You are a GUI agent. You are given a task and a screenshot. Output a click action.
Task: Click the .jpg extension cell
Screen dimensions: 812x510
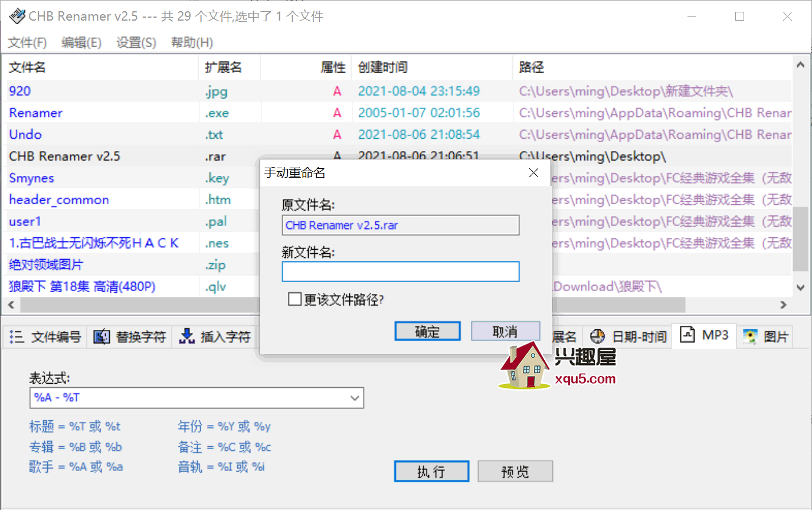pos(216,91)
